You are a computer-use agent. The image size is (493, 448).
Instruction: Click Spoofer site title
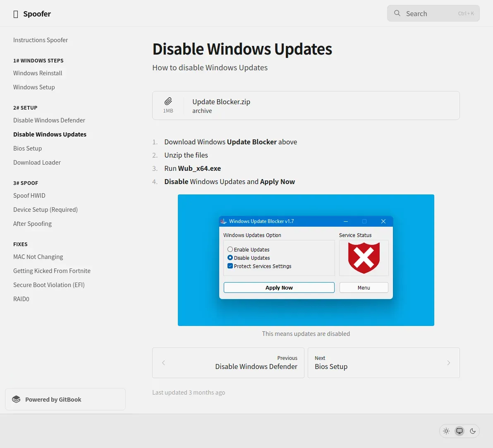tap(37, 14)
